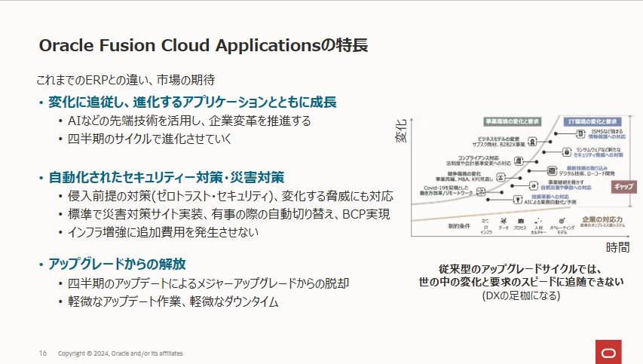Click the icon beside ビジネスモデルの変革
This screenshot has height=364, width=643.
tap(532, 142)
